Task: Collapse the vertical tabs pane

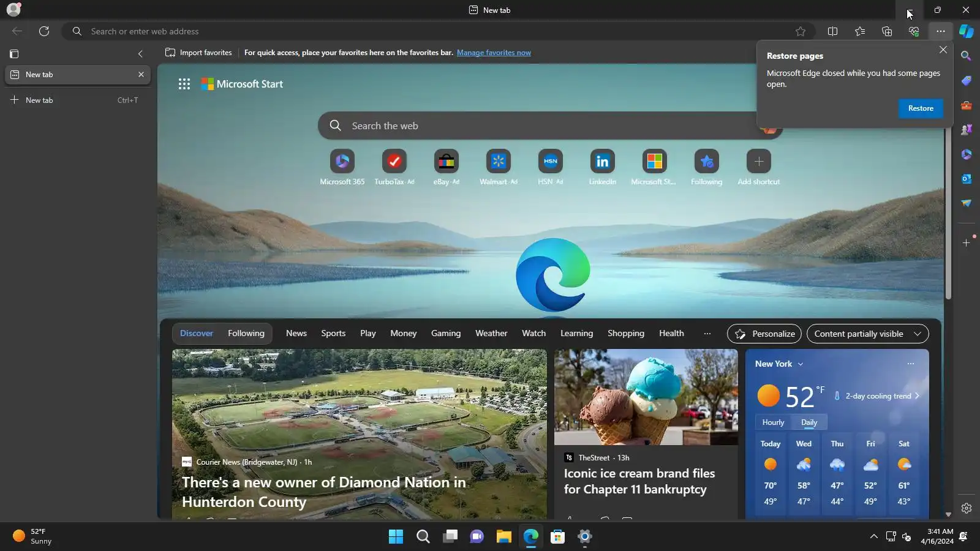Action: pyautogui.click(x=140, y=54)
